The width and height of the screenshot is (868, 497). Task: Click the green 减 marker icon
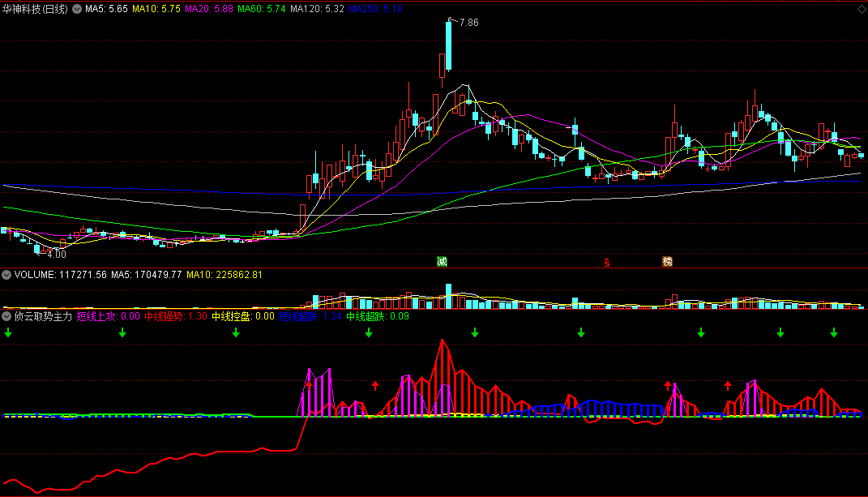pyautogui.click(x=442, y=262)
